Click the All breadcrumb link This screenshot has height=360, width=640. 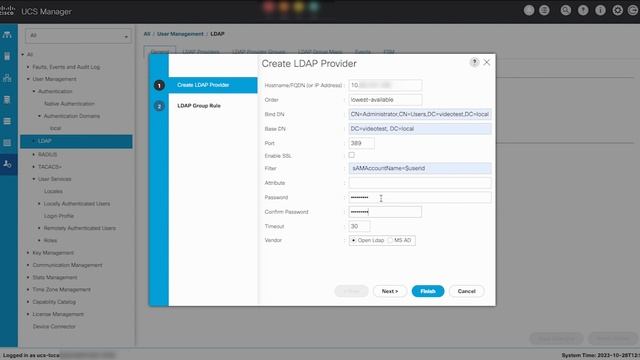(147, 34)
